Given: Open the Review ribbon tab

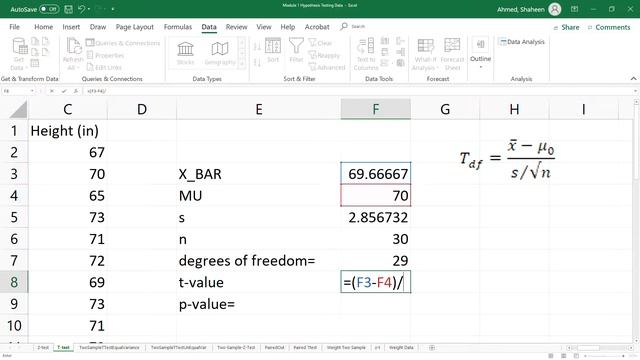Looking at the screenshot, I should [237, 27].
